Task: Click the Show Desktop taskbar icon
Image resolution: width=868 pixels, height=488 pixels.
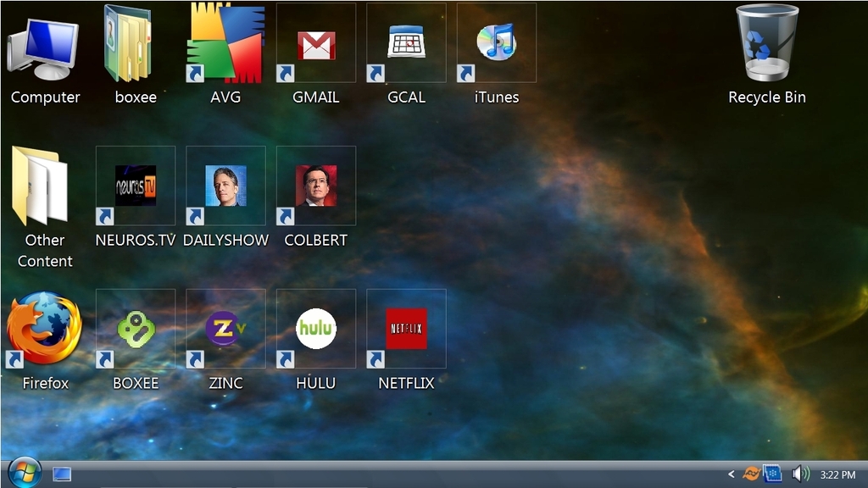Action: 61,474
